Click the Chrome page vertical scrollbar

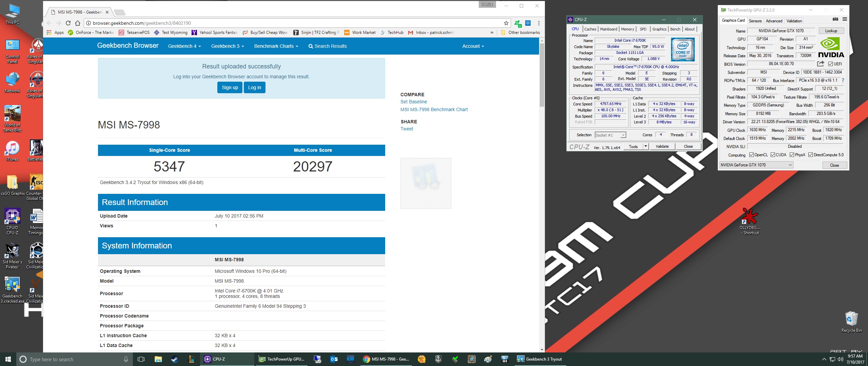(542, 75)
